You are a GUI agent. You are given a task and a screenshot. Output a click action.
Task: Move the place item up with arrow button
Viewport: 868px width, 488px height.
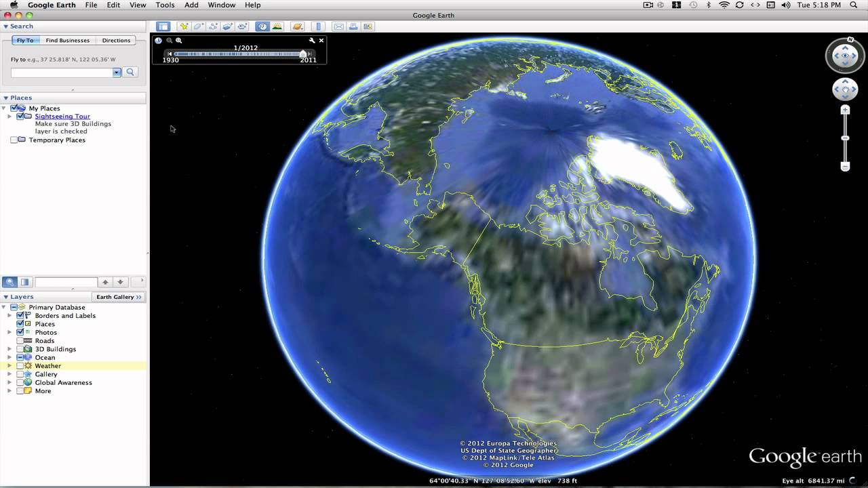pos(105,282)
